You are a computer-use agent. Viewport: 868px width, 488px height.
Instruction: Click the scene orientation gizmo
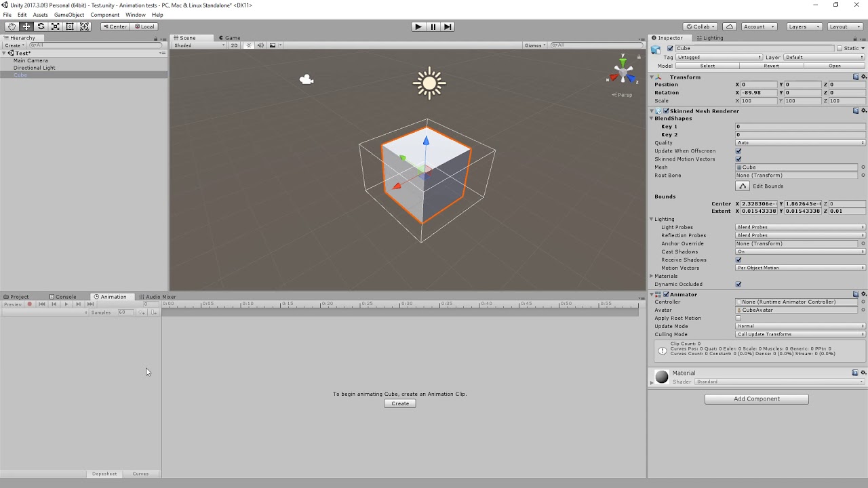[623, 71]
